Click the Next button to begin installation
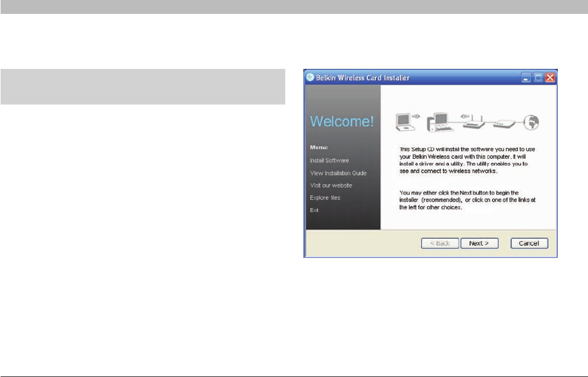 point(479,243)
